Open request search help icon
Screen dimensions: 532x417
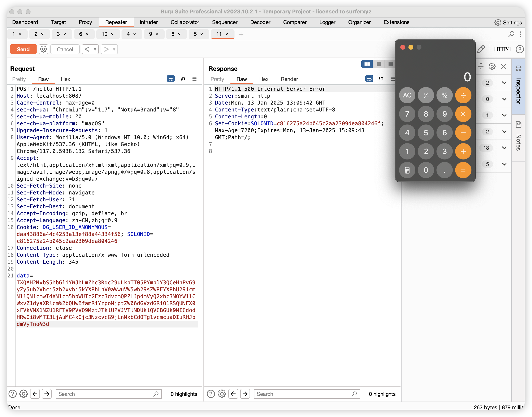point(13,394)
